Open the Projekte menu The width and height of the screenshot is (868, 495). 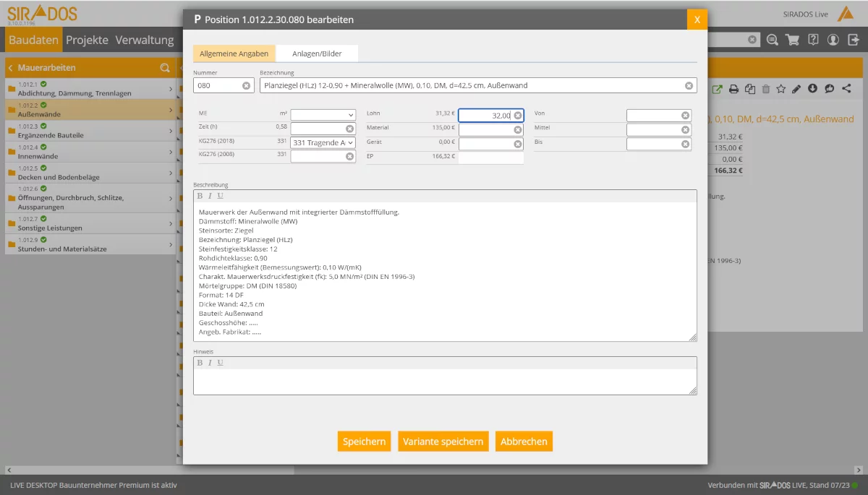point(87,40)
